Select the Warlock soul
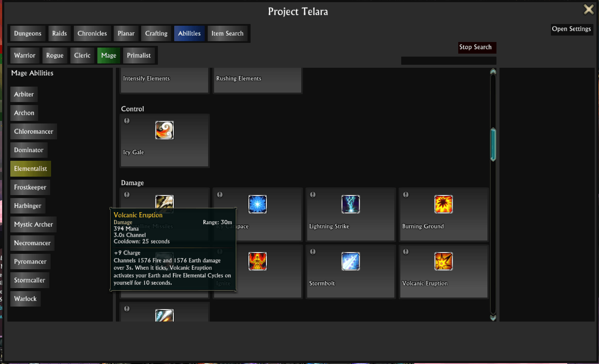Screen dimensions: 599x364 (x=25, y=299)
